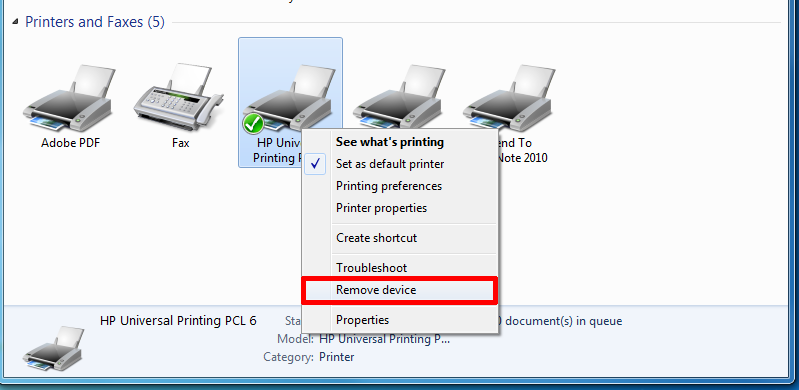799x390 pixels.
Task: Click the HP Universal Printing printer icon
Action: point(288,97)
